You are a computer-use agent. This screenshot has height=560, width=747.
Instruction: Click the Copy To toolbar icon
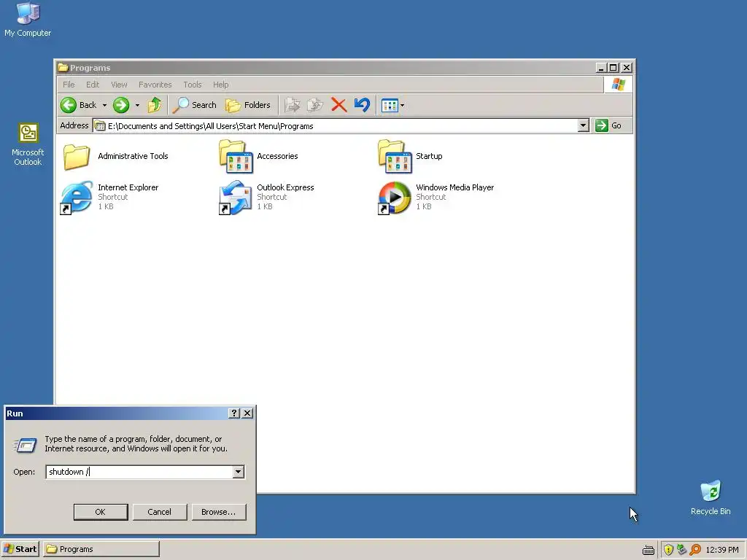coord(315,105)
